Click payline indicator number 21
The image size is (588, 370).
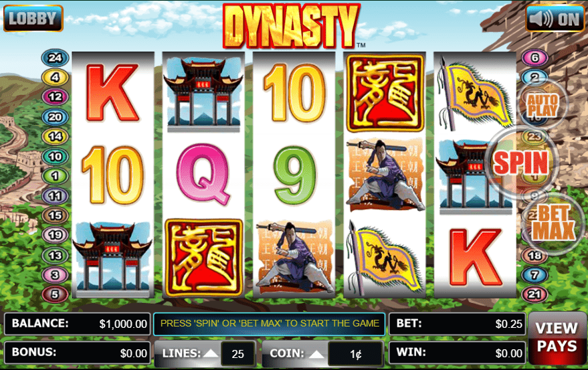[534, 294]
